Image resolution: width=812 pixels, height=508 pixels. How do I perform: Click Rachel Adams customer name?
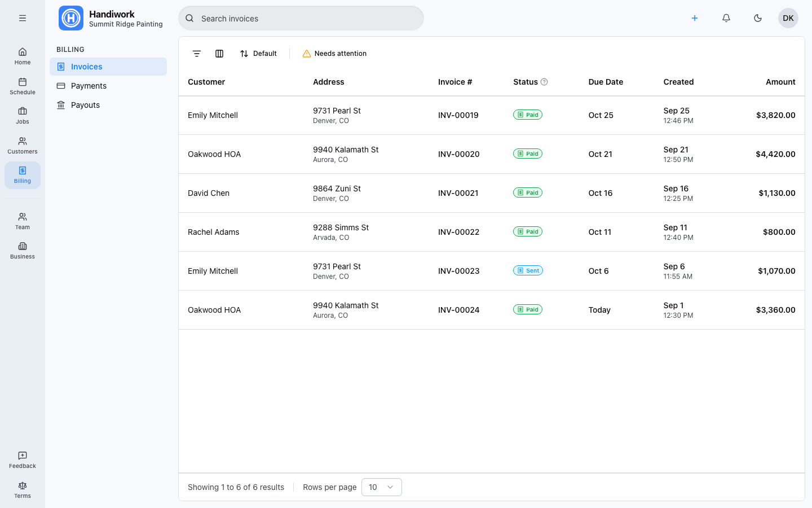(213, 232)
